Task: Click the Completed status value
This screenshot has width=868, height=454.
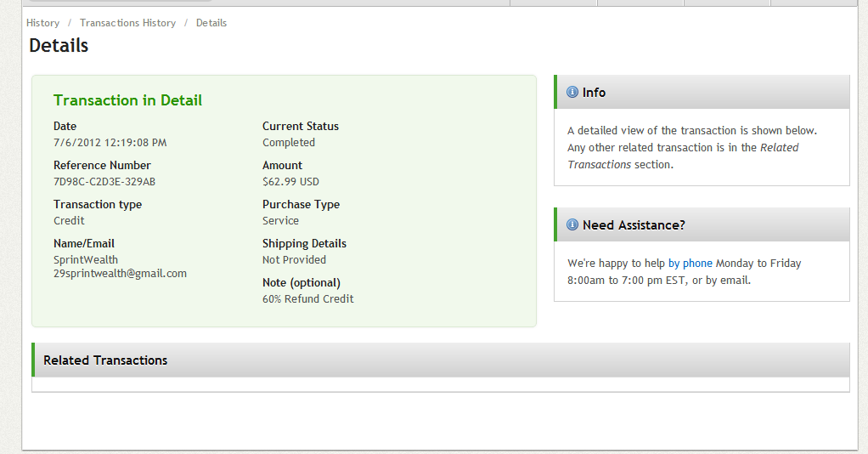Action: click(289, 143)
